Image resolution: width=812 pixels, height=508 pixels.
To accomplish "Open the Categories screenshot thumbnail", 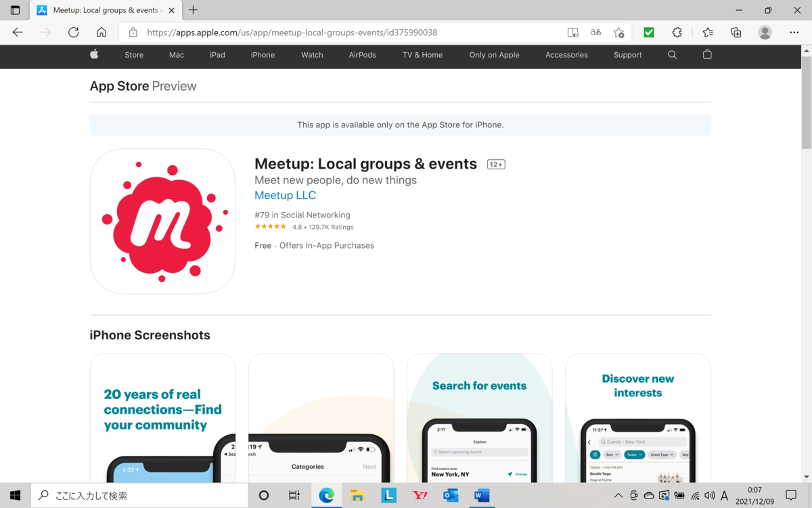I will pyautogui.click(x=321, y=418).
